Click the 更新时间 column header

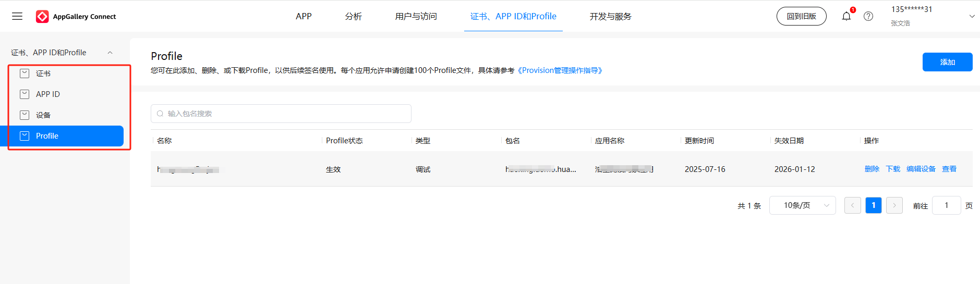click(699, 141)
